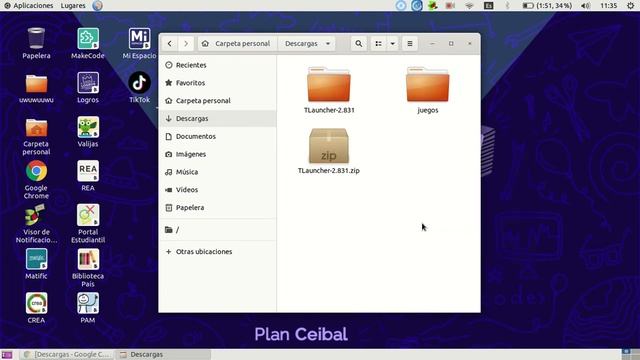Select the Portal Estudiantil desktop icon
This screenshot has height=360, width=640.
click(88, 224)
